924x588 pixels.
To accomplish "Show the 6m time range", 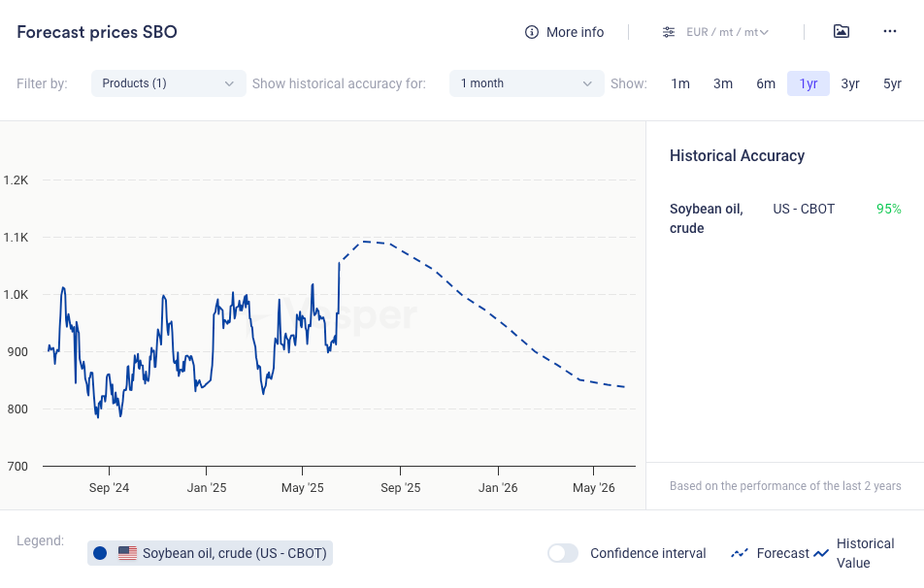I will click(766, 83).
